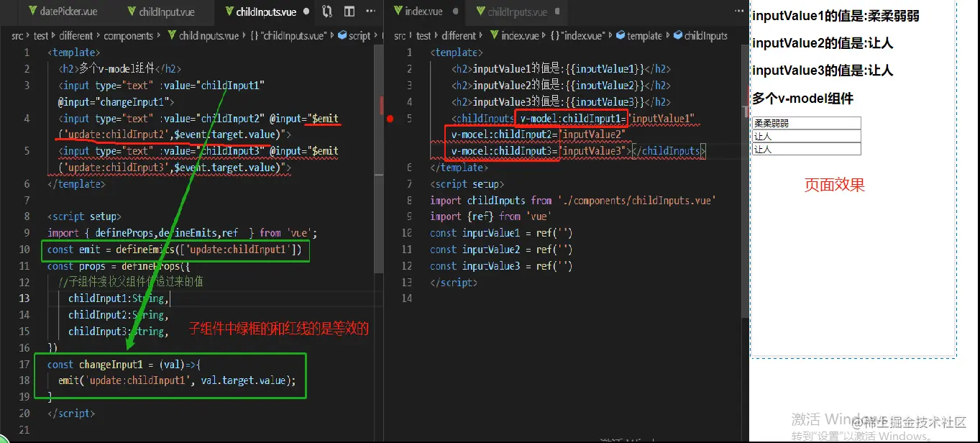Click 'const changeInput1 = (val)=>{' line
980x443 pixels.
(124, 365)
